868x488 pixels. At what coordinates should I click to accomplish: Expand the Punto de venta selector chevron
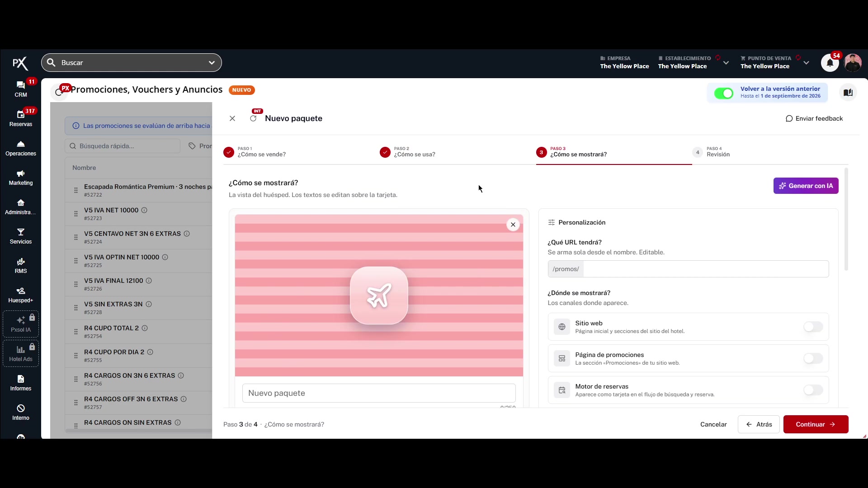(x=806, y=63)
